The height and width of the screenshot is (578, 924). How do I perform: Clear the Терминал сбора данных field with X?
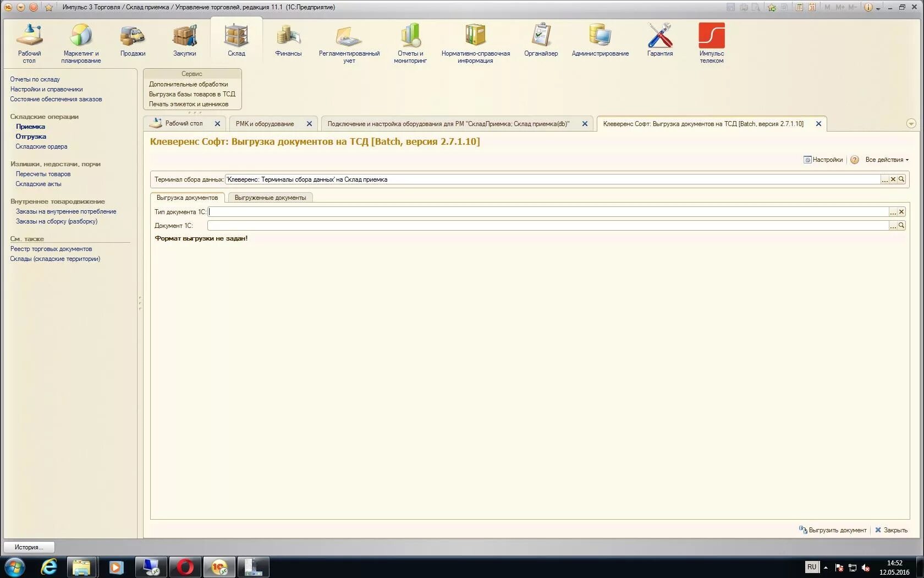point(893,179)
